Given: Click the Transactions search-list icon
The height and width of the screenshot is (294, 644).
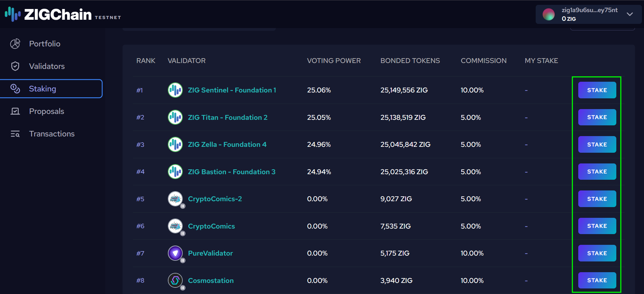Looking at the screenshot, I should [15, 134].
